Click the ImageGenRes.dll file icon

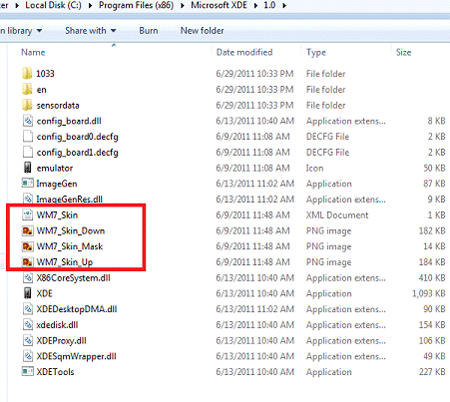click(x=28, y=199)
